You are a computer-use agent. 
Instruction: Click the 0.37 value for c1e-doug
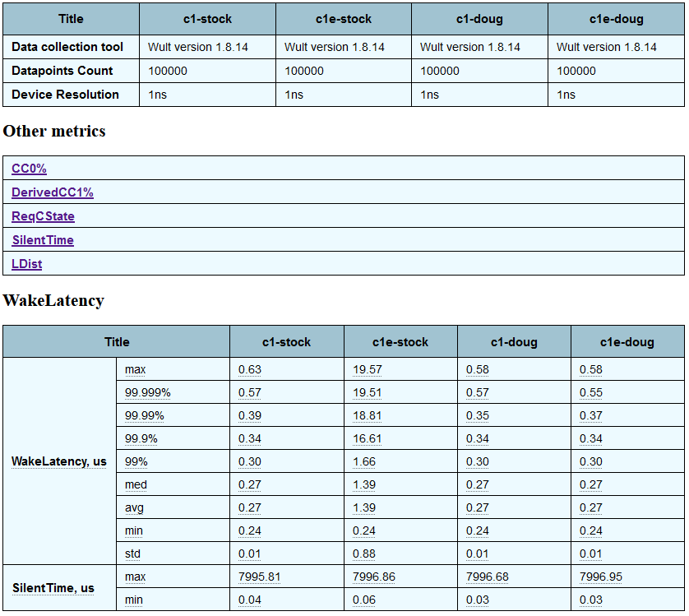click(590, 415)
